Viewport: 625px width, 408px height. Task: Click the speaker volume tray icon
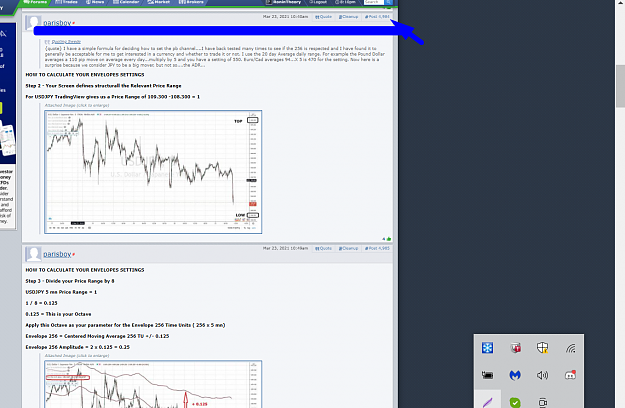542,375
